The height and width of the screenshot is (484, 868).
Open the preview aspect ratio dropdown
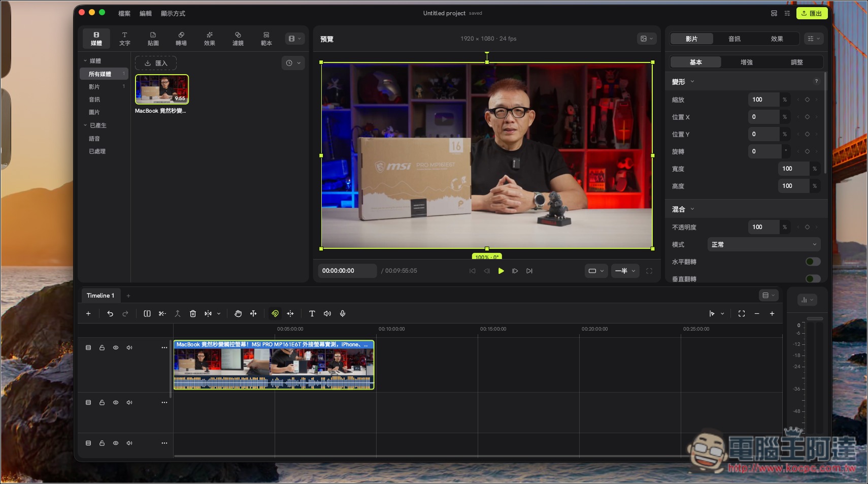596,271
